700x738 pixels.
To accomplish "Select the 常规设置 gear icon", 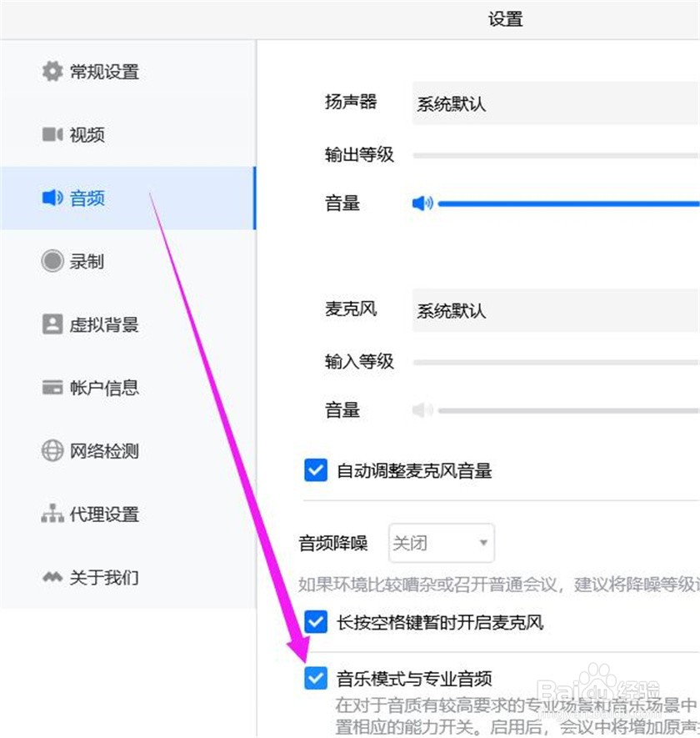I will [52, 72].
